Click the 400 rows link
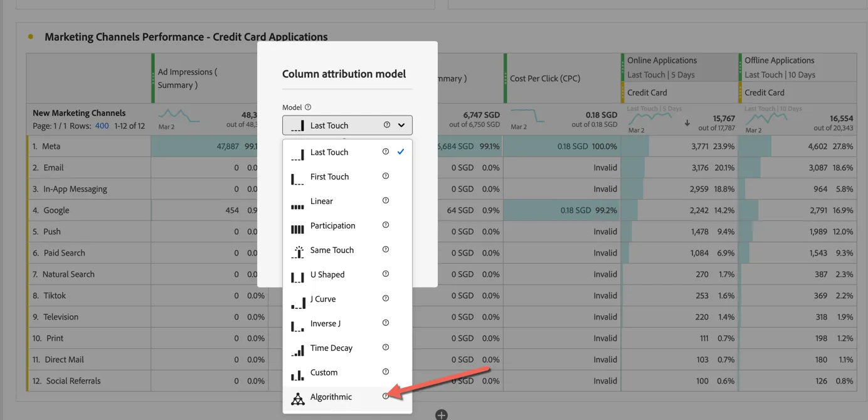The height and width of the screenshot is (420, 868). (x=102, y=126)
